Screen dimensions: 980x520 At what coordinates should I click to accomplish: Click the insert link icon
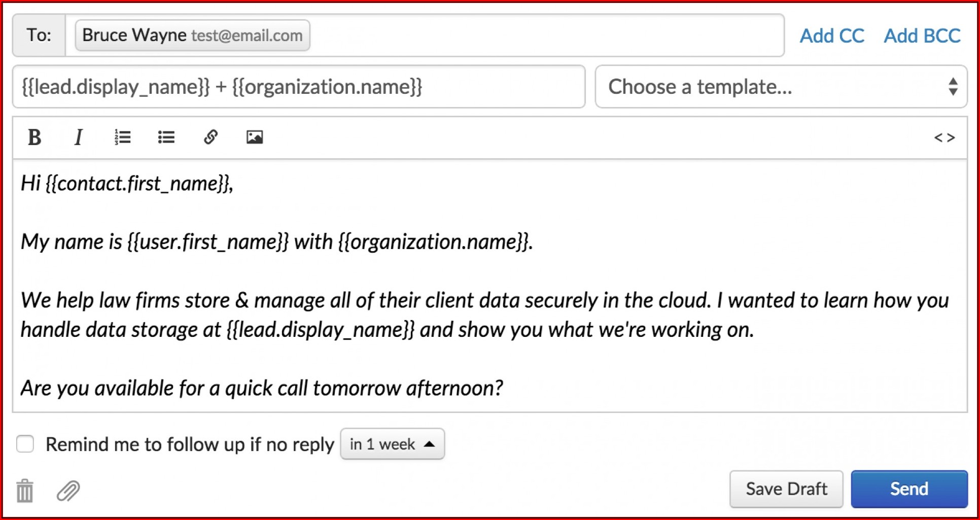(x=211, y=137)
